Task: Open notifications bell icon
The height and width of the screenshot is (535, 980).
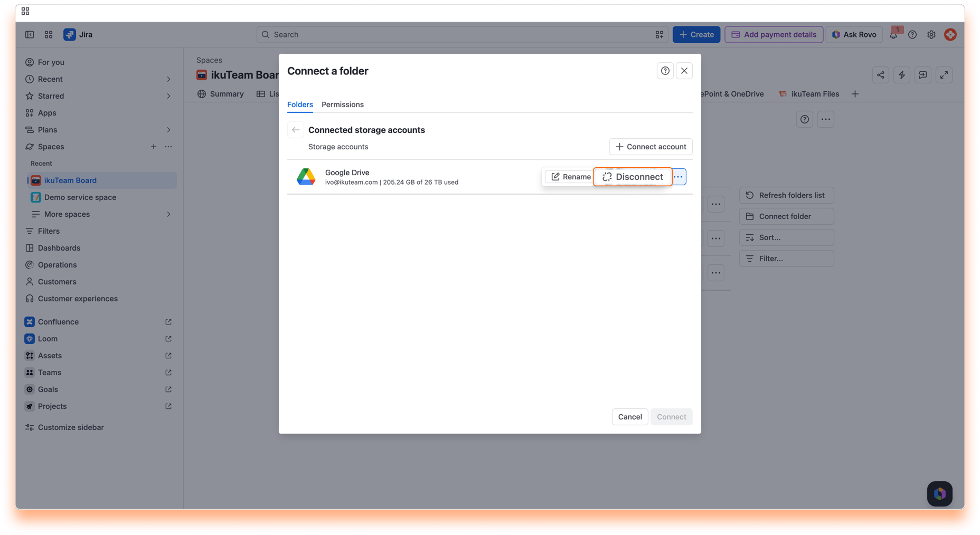Action: pos(893,34)
